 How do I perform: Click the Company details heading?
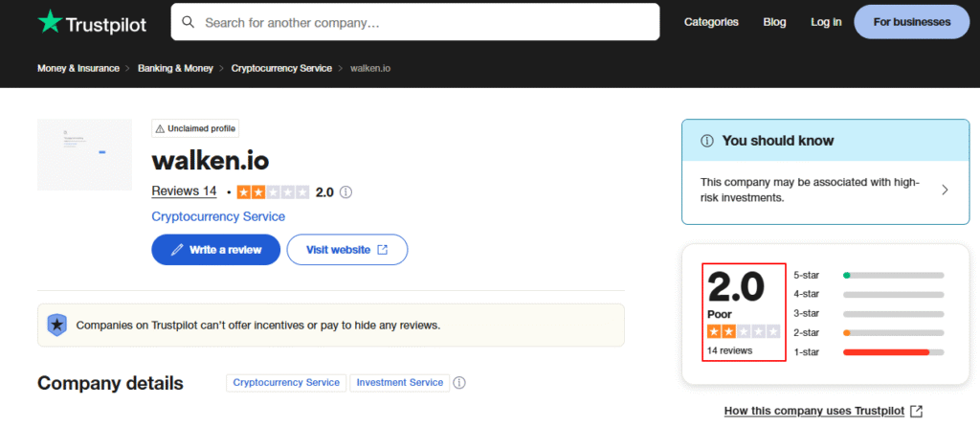[x=111, y=383]
